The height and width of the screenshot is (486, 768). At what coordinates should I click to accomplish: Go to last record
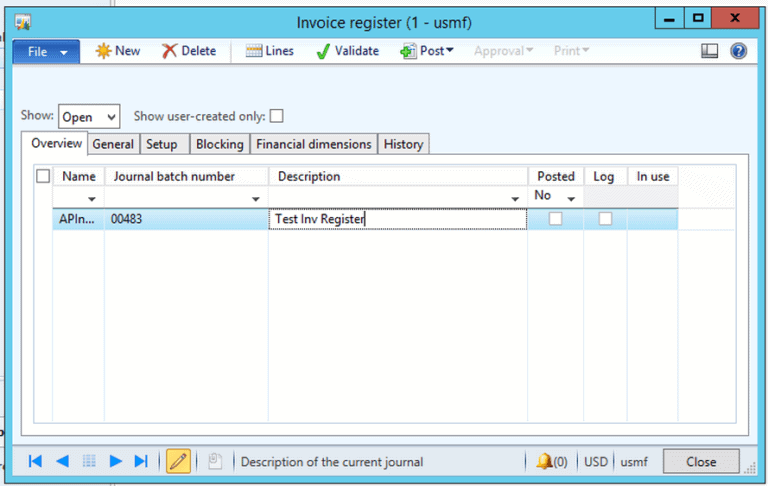pos(141,461)
